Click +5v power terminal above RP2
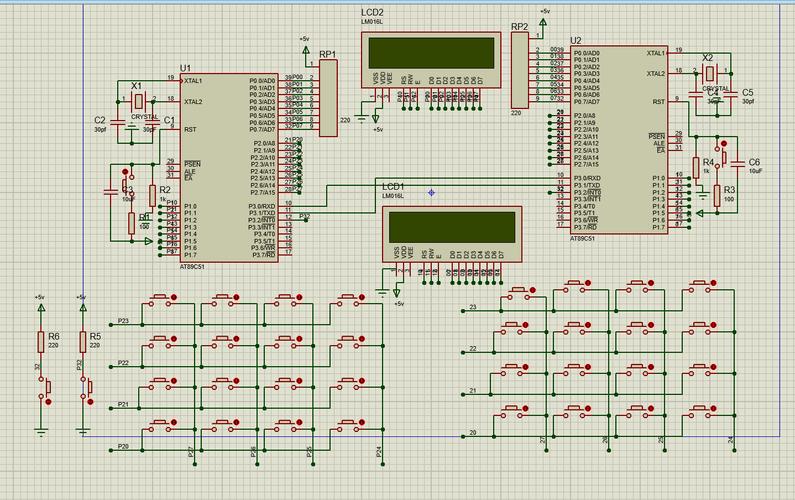The image size is (795, 500). [x=543, y=20]
